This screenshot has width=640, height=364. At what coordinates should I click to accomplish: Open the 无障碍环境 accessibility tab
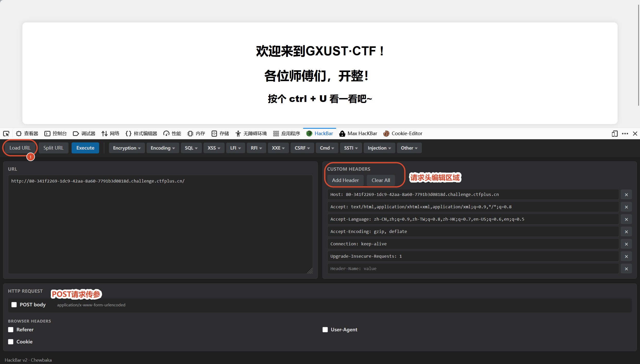pyautogui.click(x=251, y=134)
